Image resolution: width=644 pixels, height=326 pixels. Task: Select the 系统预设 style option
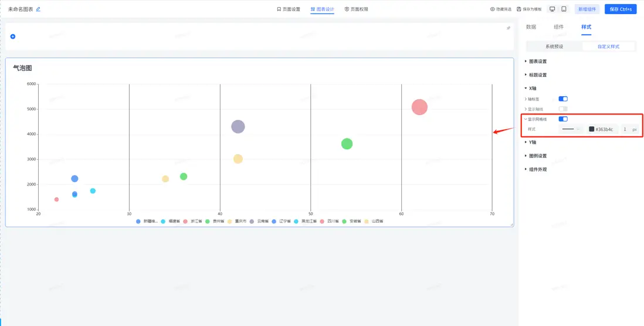click(x=554, y=46)
